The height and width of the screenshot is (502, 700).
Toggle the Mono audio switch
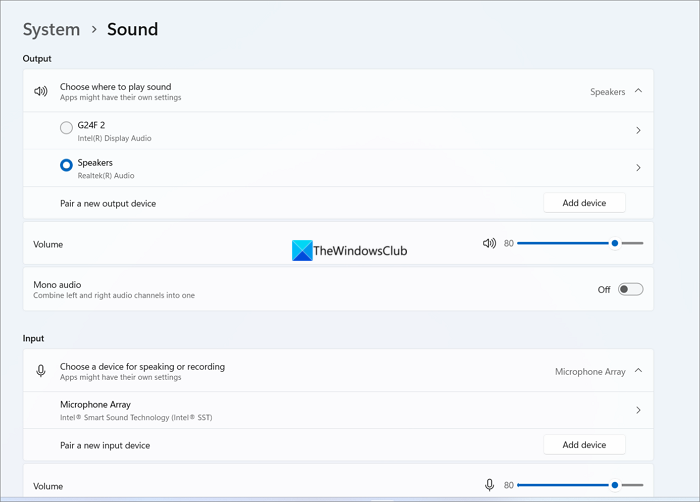630,290
